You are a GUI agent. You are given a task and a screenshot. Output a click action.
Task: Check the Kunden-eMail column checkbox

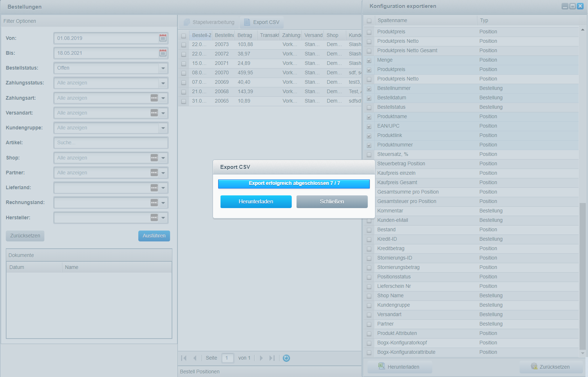[369, 220]
